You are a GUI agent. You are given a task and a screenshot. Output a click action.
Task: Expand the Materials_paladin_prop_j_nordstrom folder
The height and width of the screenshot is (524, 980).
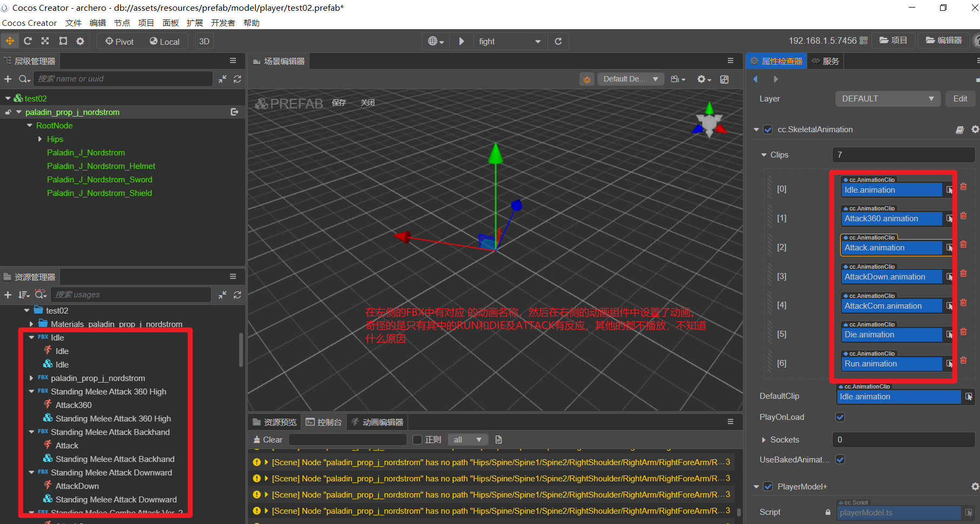tap(31, 324)
